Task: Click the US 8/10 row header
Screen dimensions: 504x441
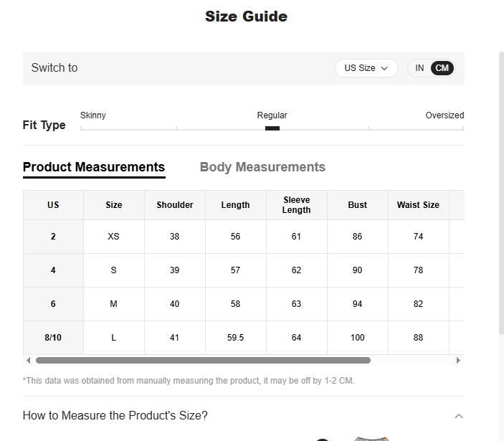Action: point(53,338)
